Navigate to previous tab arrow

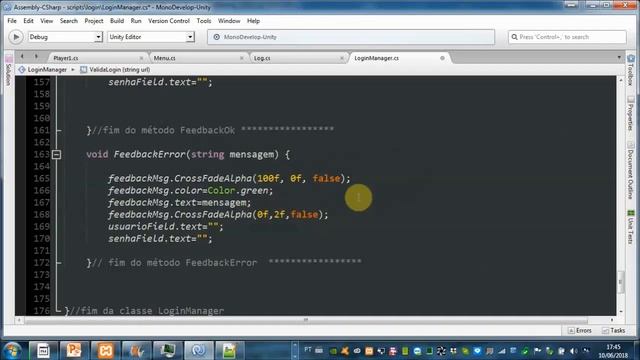pos(22,57)
